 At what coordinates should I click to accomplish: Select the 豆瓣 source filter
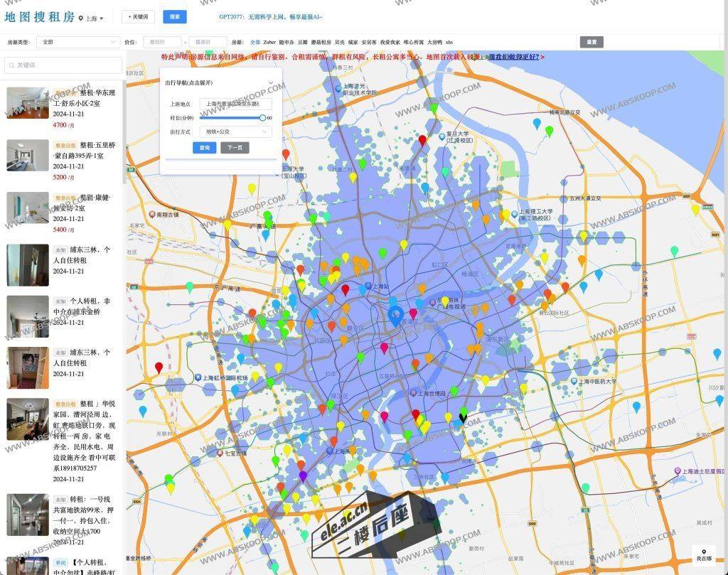point(303,42)
